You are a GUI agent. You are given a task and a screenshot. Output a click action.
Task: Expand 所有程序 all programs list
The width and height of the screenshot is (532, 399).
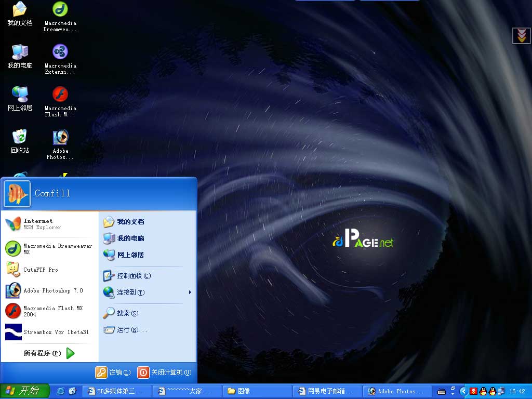click(x=49, y=353)
